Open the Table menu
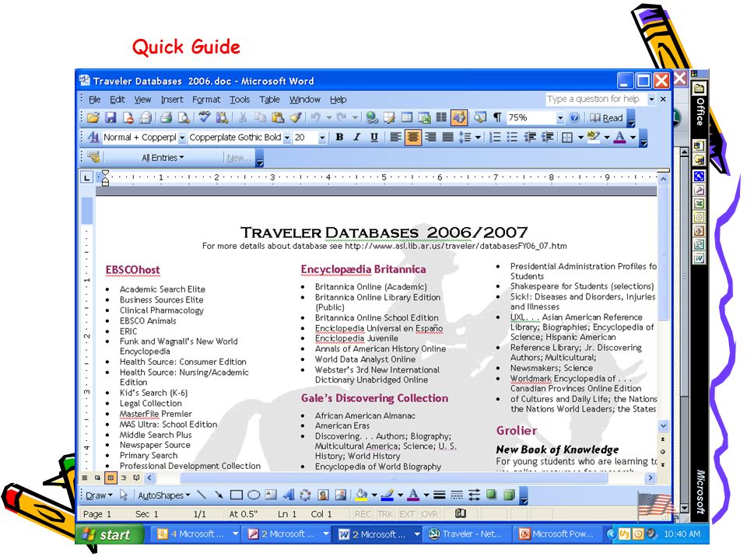Image resolution: width=747 pixels, height=560 pixels. tap(270, 100)
